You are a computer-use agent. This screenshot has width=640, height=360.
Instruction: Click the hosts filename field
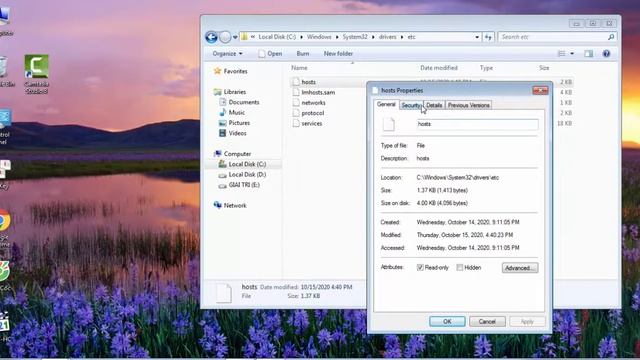click(x=477, y=124)
